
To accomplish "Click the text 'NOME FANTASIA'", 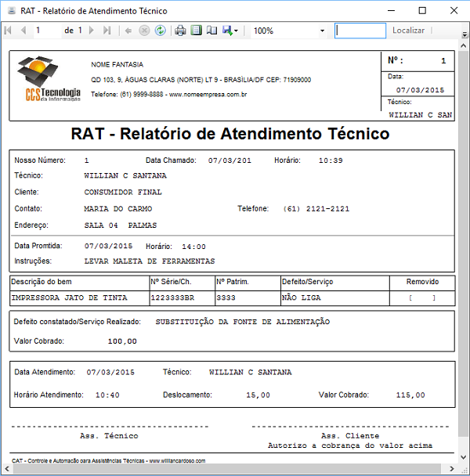I will (117, 65).
